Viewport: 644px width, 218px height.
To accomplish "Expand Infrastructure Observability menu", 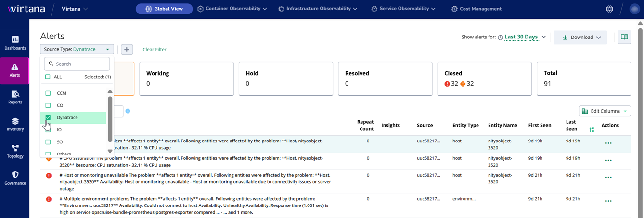I will click(318, 9).
